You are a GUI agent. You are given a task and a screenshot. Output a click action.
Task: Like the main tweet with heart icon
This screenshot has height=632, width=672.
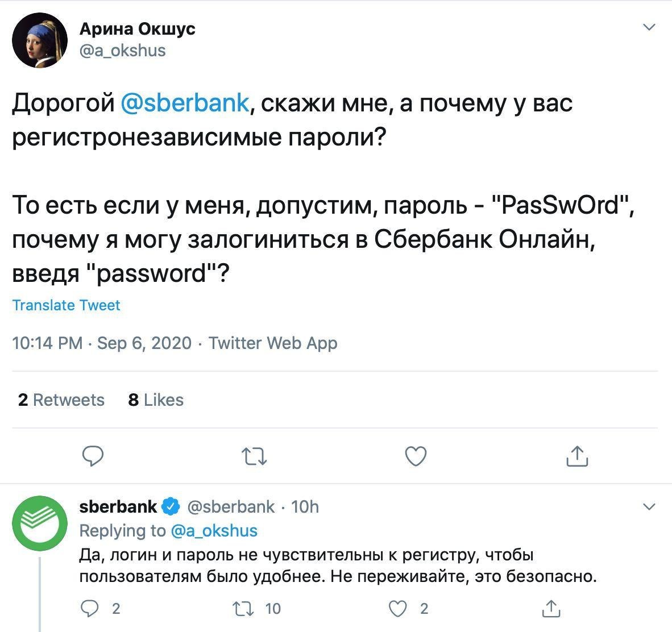point(416,456)
